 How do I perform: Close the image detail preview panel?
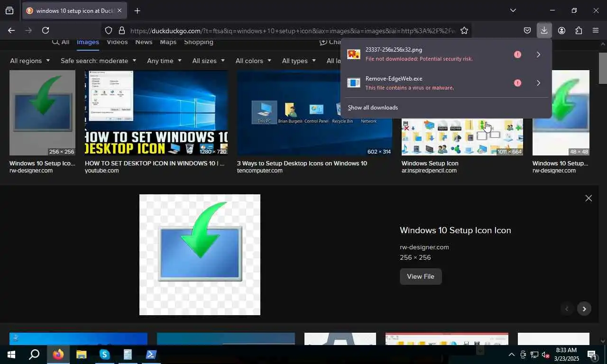[x=589, y=198]
